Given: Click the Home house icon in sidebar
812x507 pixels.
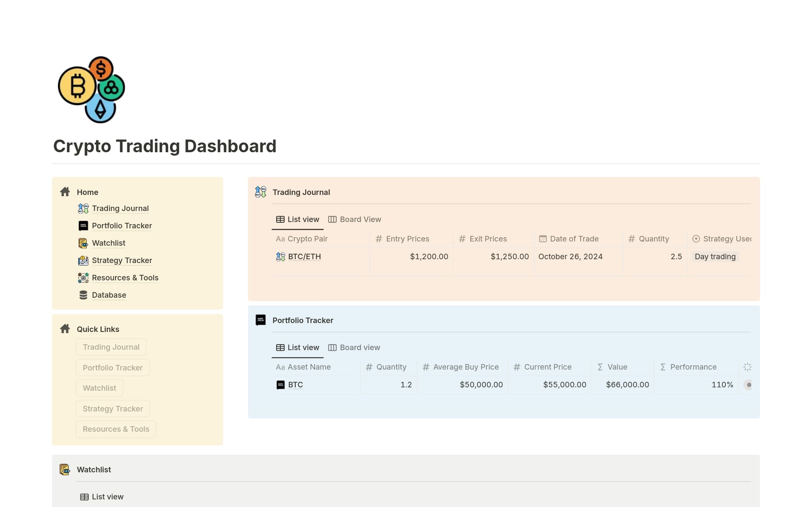Looking at the screenshot, I should [65, 192].
